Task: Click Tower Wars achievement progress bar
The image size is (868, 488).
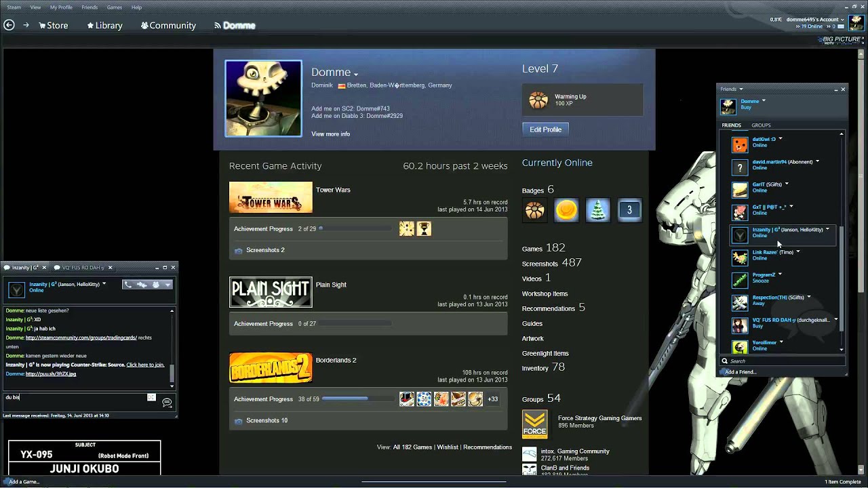Action: (355, 229)
